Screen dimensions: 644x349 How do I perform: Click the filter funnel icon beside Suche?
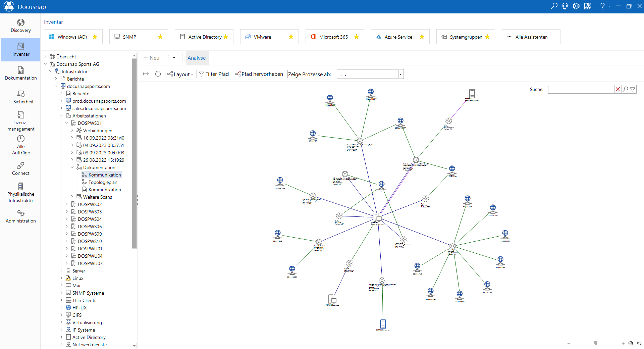[633, 89]
